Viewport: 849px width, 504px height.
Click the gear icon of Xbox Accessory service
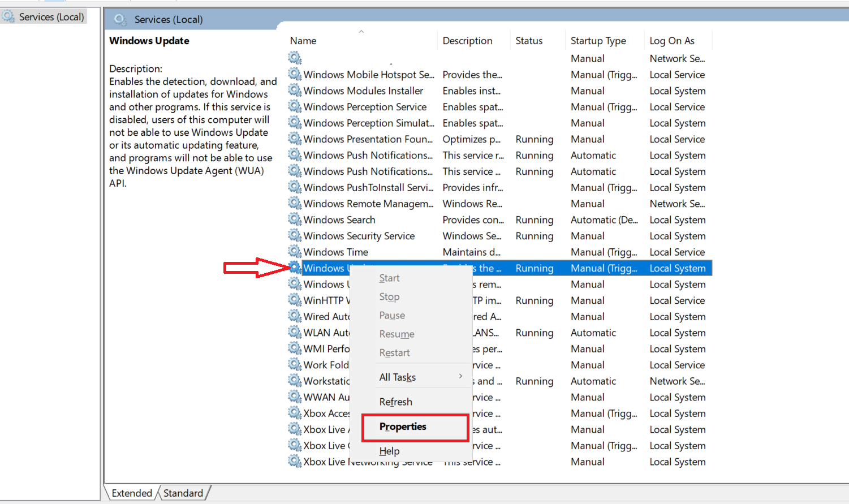click(295, 412)
